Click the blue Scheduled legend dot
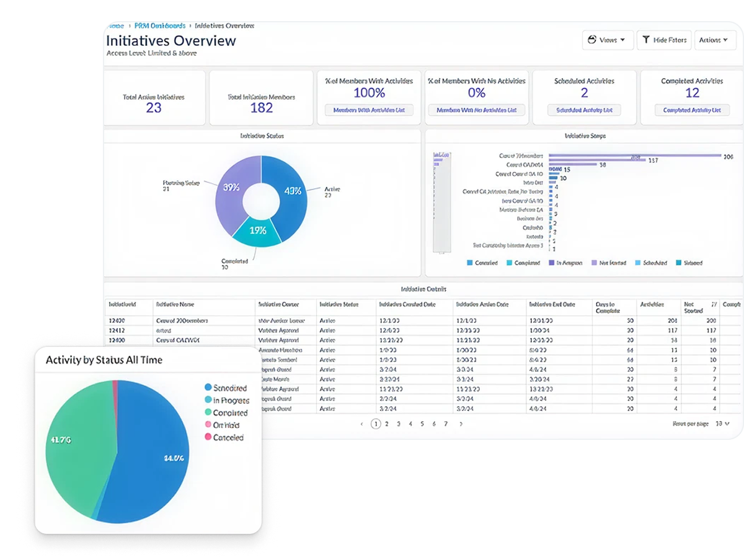 [x=208, y=388]
